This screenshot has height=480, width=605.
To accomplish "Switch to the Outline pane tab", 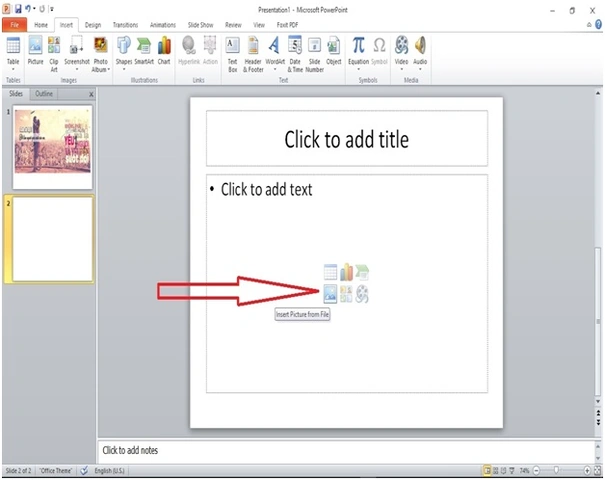I will [x=44, y=93].
